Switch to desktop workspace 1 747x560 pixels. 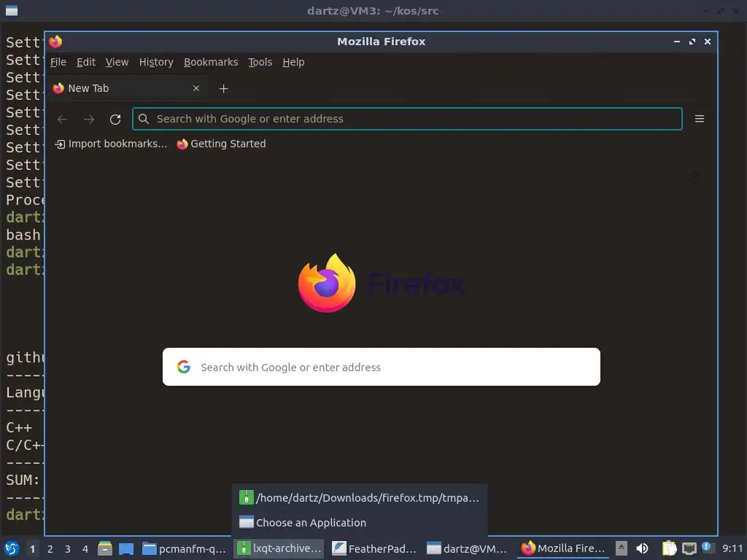pyautogui.click(x=32, y=549)
